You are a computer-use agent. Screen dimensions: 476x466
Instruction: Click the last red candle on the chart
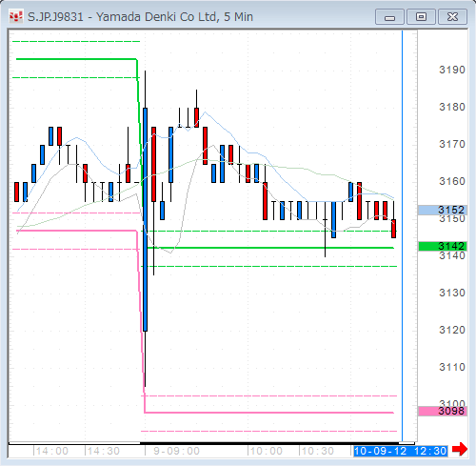[x=393, y=229]
